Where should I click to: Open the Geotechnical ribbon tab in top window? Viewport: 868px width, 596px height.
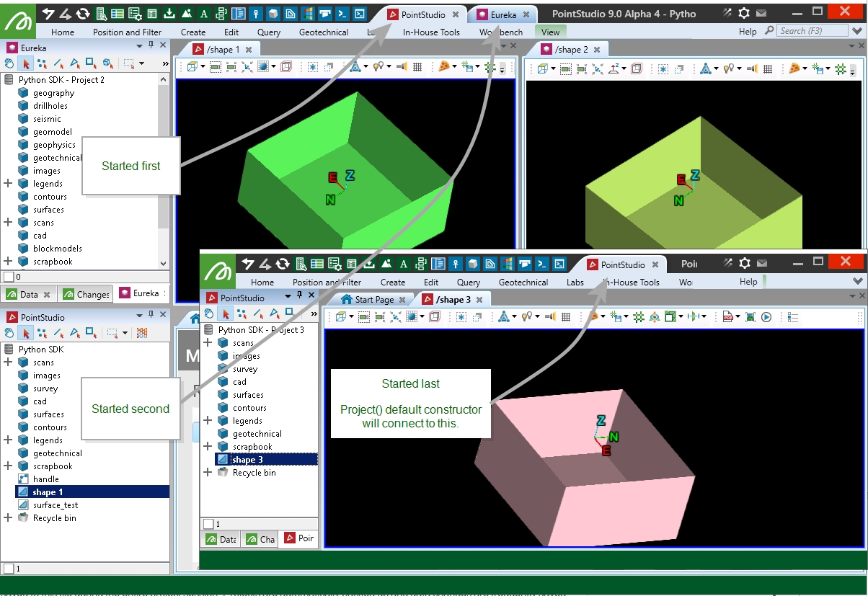(324, 32)
